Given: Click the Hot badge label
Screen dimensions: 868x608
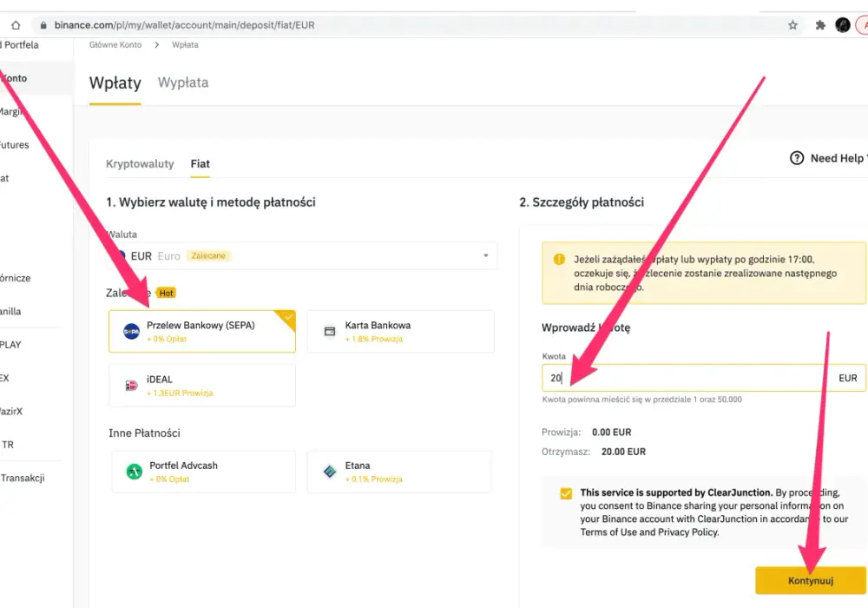Looking at the screenshot, I should (x=166, y=293).
